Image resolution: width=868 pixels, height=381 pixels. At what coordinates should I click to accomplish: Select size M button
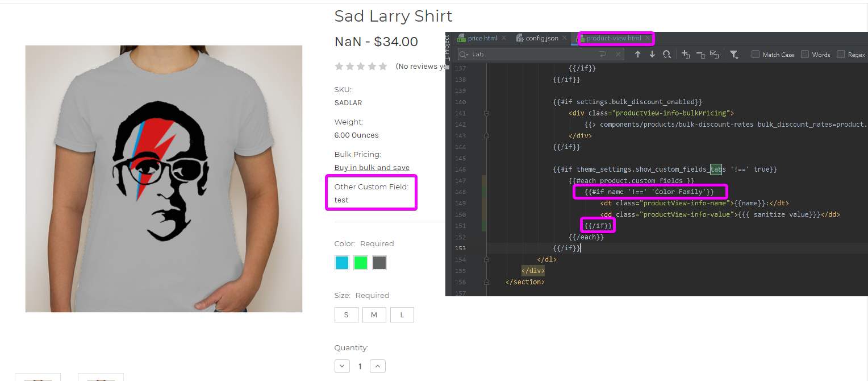(x=374, y=314)
